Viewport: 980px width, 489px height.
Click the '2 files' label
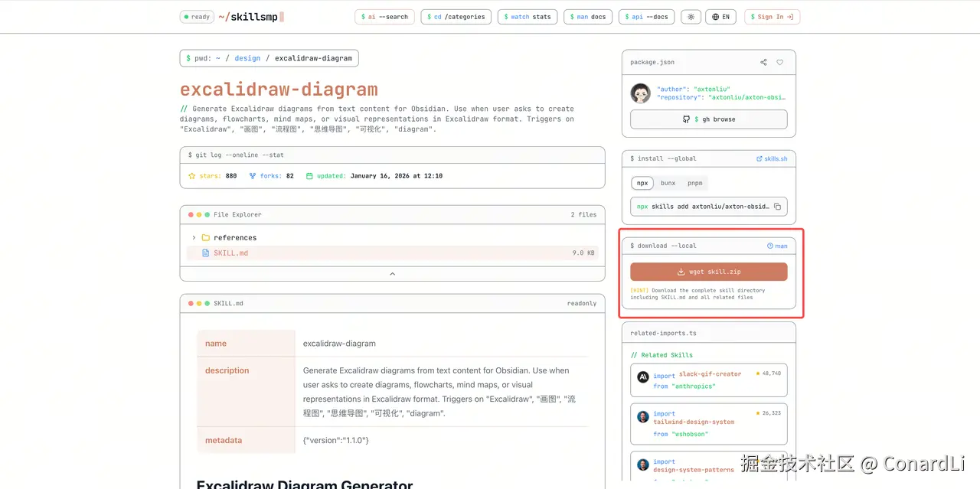point(583,215)
